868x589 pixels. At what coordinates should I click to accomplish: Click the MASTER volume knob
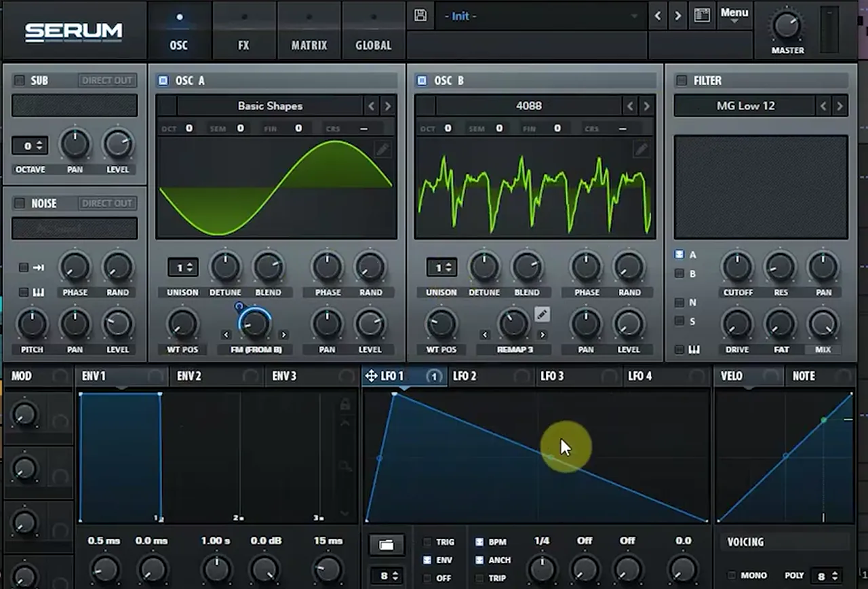tap(786, 25)
